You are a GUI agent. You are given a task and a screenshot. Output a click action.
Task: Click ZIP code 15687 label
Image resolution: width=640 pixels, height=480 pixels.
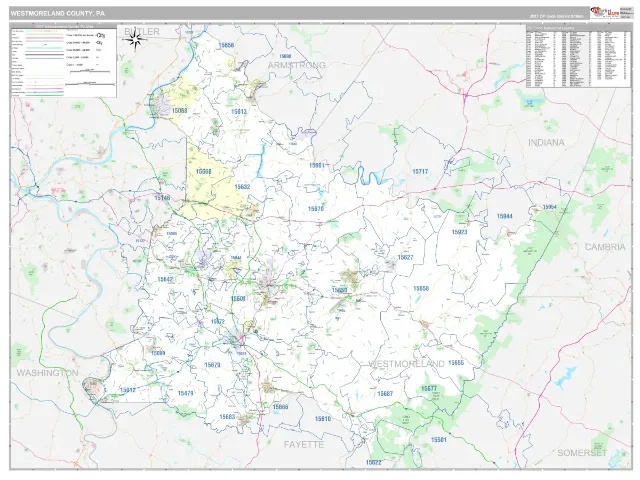(x=385, y=393)
